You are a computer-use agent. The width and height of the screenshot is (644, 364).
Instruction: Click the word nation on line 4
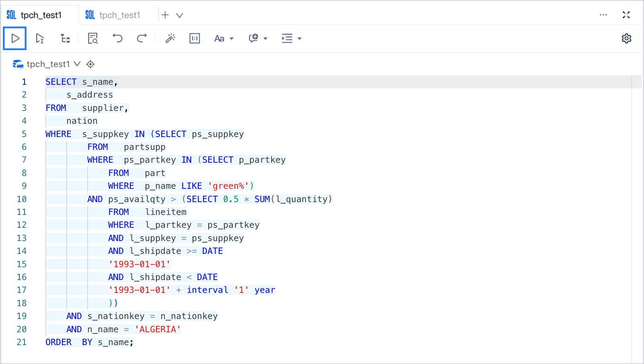point(82,121)
